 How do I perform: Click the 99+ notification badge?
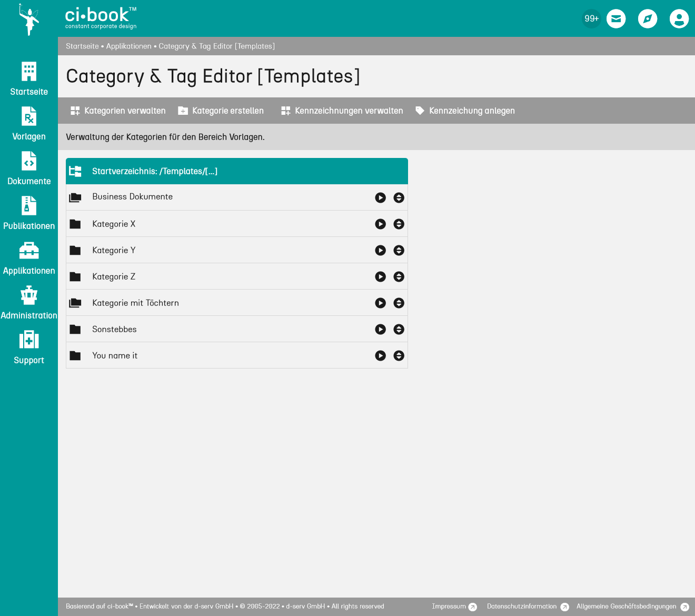(x=591, y=19)
